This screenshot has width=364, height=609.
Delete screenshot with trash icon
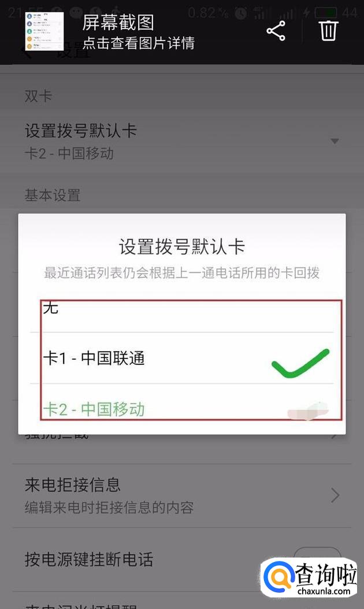coord(329,30)
